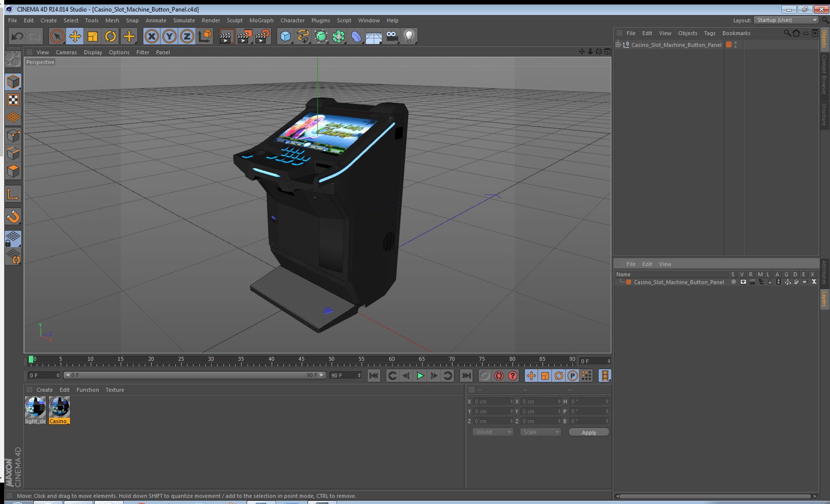Click the Undo arrow icon
This screenshot has height=504, width=830.
(17, 36)
